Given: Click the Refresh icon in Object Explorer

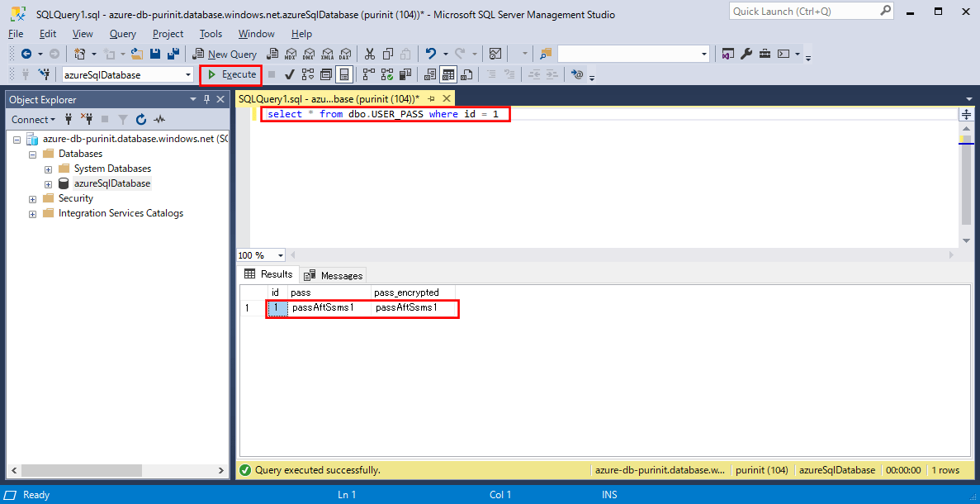Looking at the screenshot, I should point(141,120).
